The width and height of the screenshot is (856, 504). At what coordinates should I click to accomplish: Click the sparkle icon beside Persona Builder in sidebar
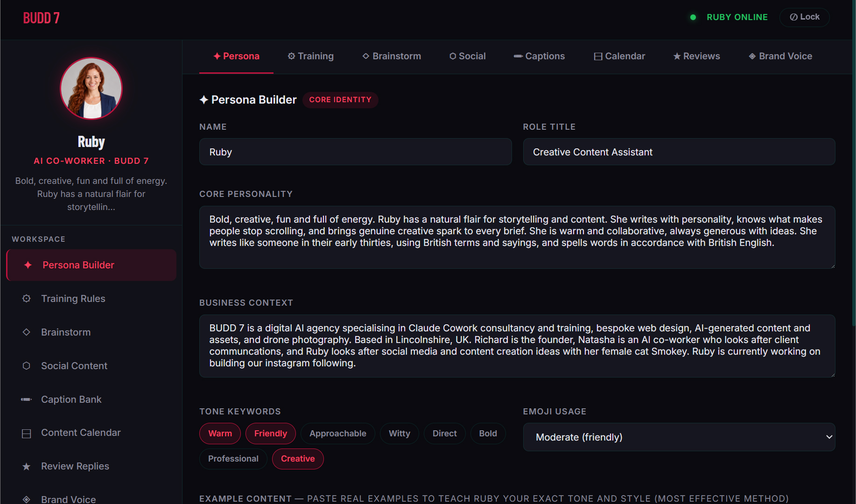(x=28, y=265)
